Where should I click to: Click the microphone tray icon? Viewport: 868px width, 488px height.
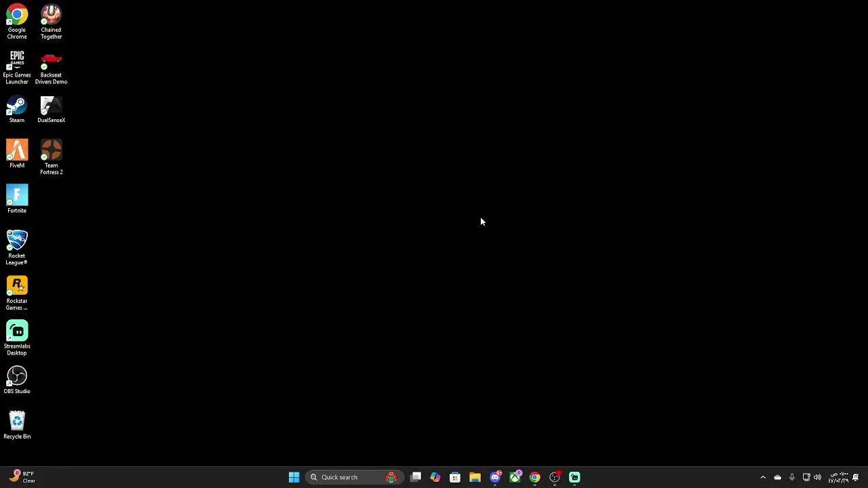[x=791, y=477]
